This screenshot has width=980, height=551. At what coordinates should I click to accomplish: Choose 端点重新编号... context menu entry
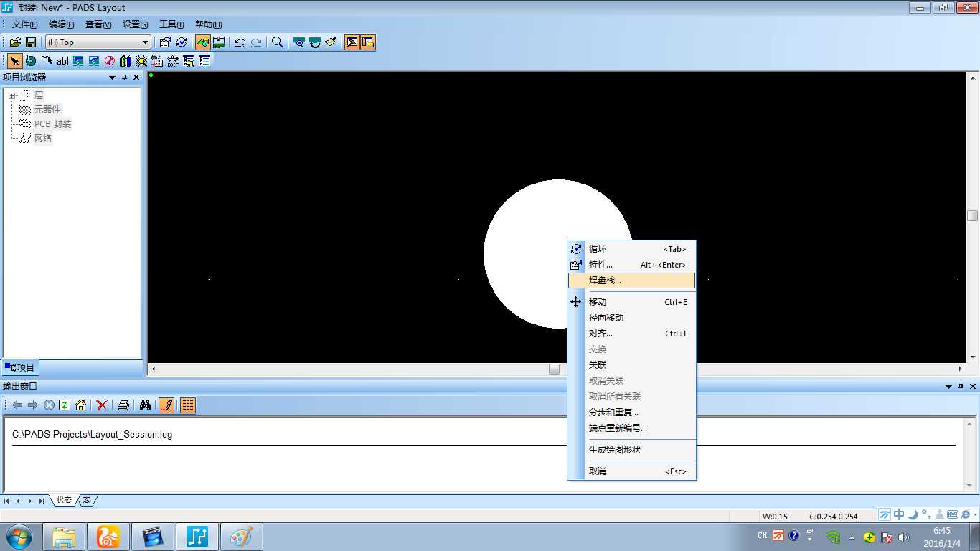pyautogui.click(x=631, y=428)
